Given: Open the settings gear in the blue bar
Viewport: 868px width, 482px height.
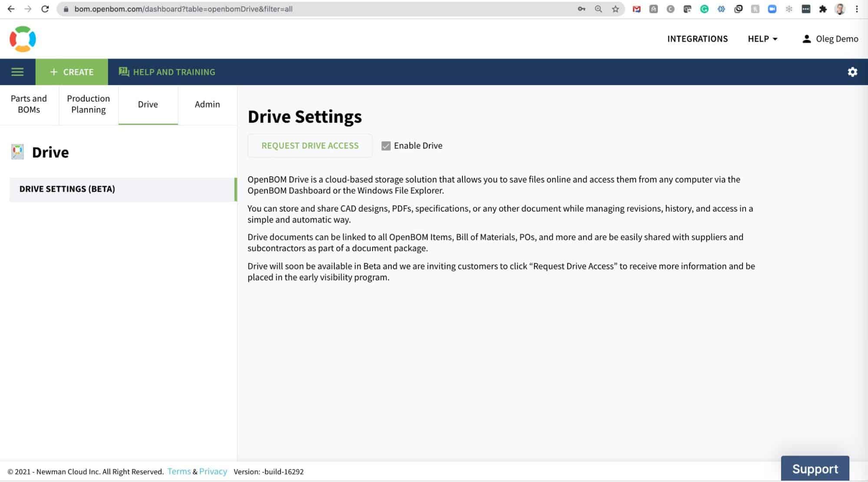Looking at the screenshot, I should [x=852, y=72].
